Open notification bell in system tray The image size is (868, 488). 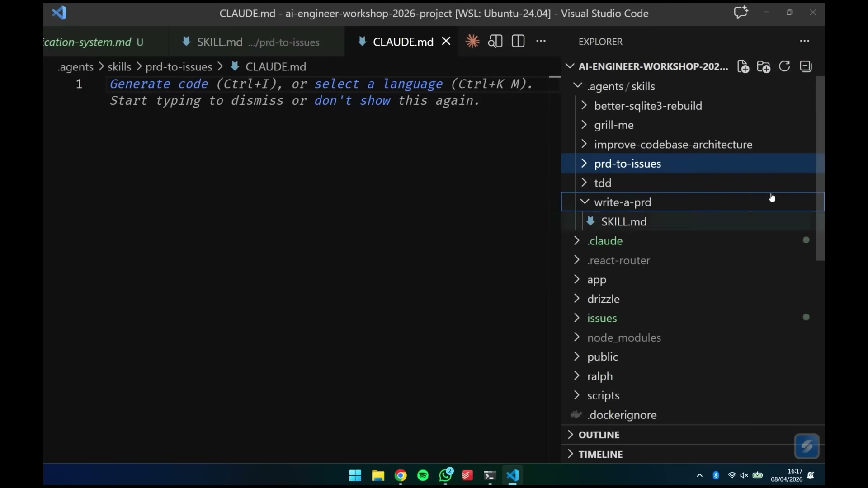[x=811, y=475]
